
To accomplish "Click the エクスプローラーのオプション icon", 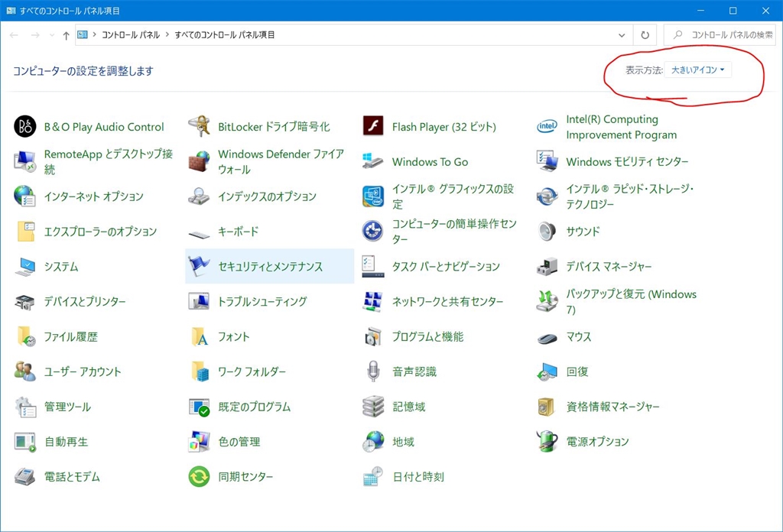I will point(26,231).
